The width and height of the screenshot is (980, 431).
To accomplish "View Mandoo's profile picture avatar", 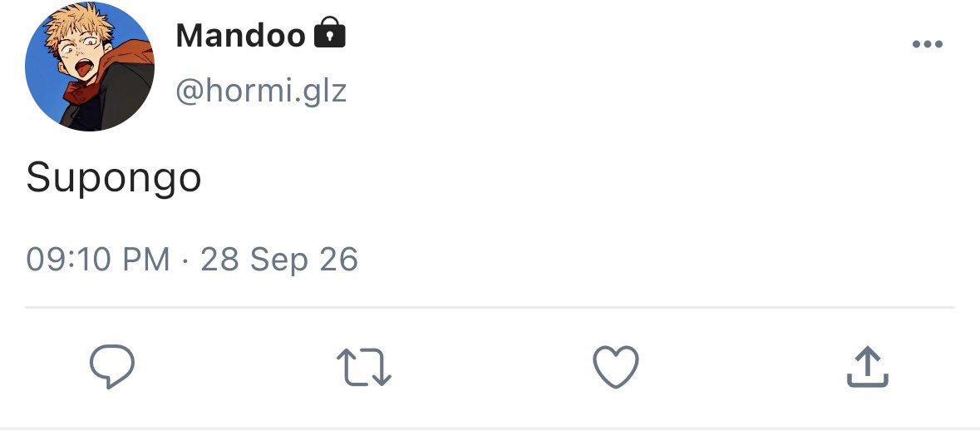I will pyautogui.click(x=90, y=67).
